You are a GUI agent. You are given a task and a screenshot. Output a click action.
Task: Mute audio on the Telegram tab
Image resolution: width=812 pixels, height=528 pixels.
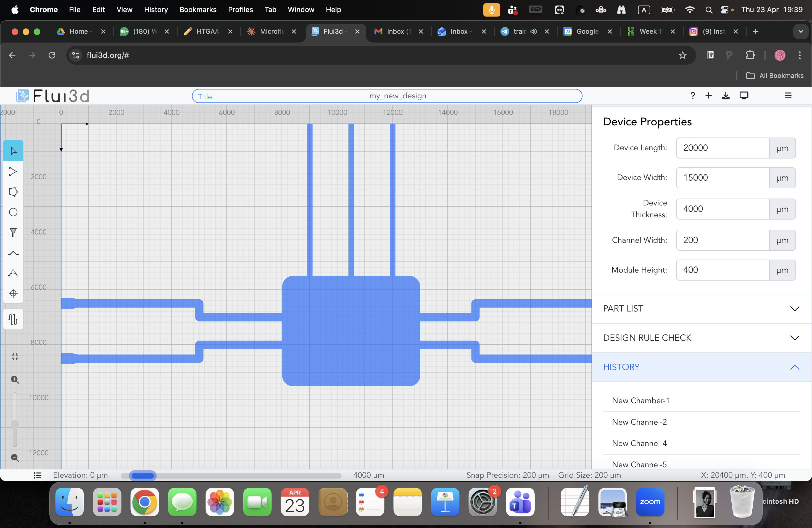click(534, 31)
